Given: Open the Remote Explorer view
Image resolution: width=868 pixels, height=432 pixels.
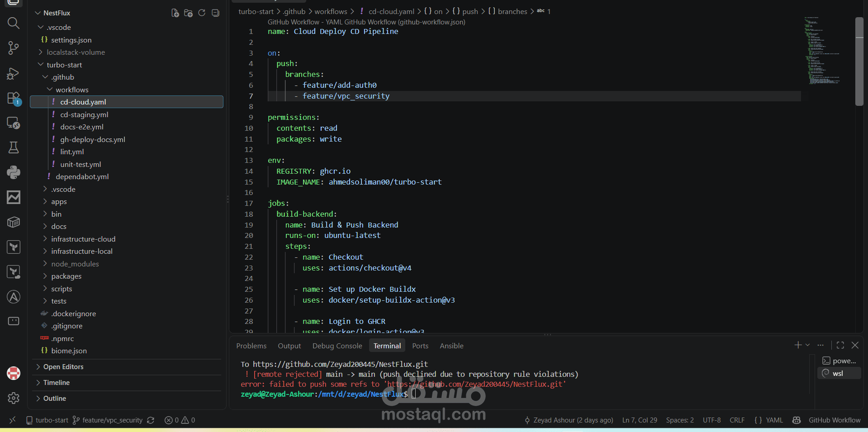Looking at the screenshot, I should (14, 123).
